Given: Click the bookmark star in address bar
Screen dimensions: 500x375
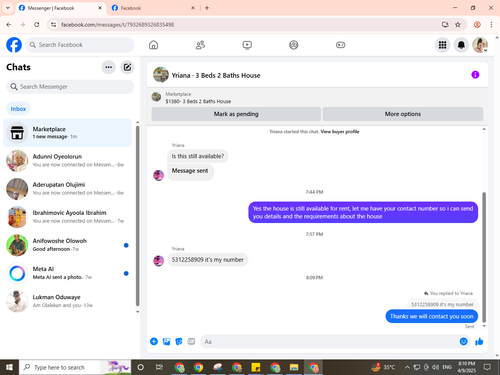Looking at the screenshot, I should [x=458, y=24].
